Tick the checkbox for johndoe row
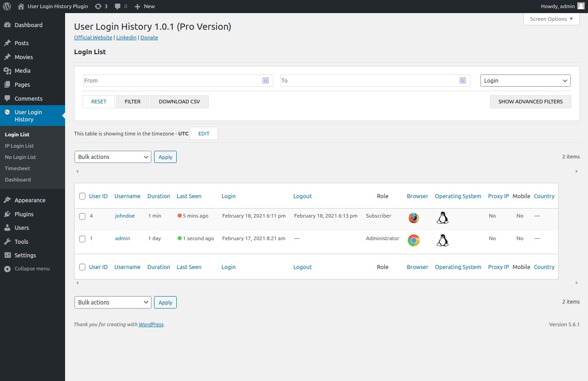 [82, 216]
